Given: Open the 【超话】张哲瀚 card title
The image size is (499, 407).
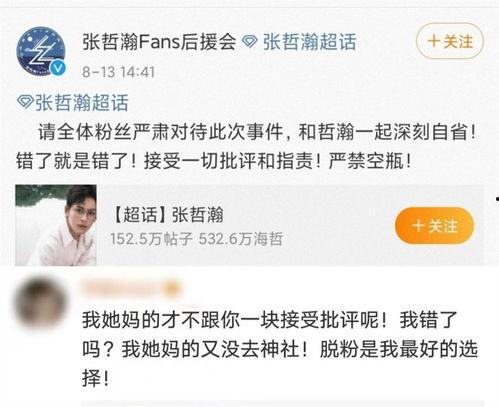Looking at the screenshot, I should [167, 214].
